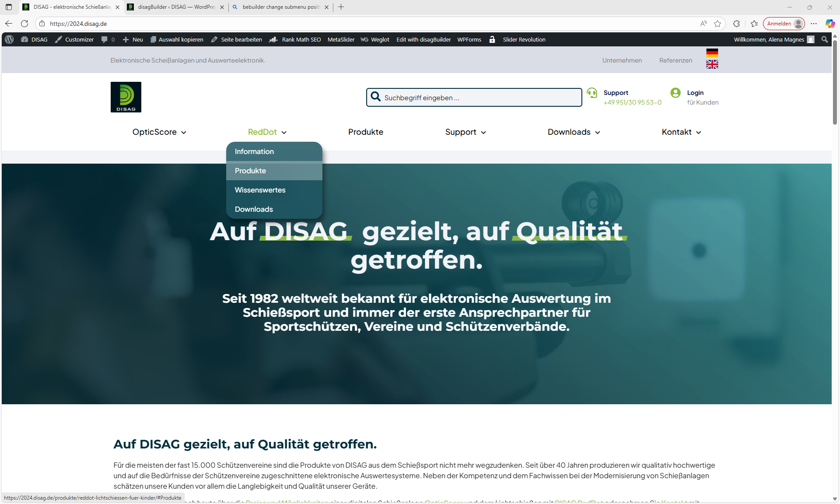Choose Information from RedDot submenu
This screenshot has width=840, height=504.
click(254, 151)
